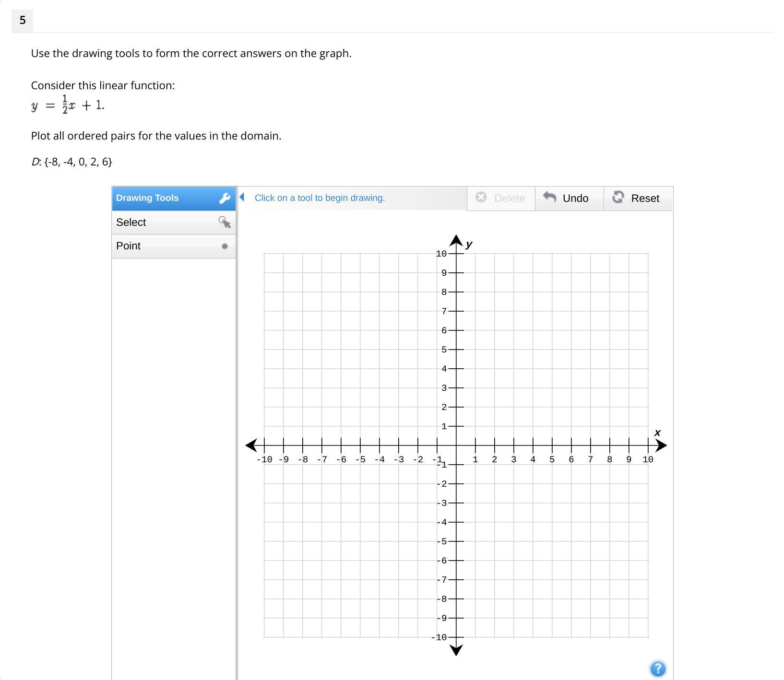Click the 'Click on a tool to begin drawing' hint
Viewport: 784px width, 680px height.
(320, 198)
